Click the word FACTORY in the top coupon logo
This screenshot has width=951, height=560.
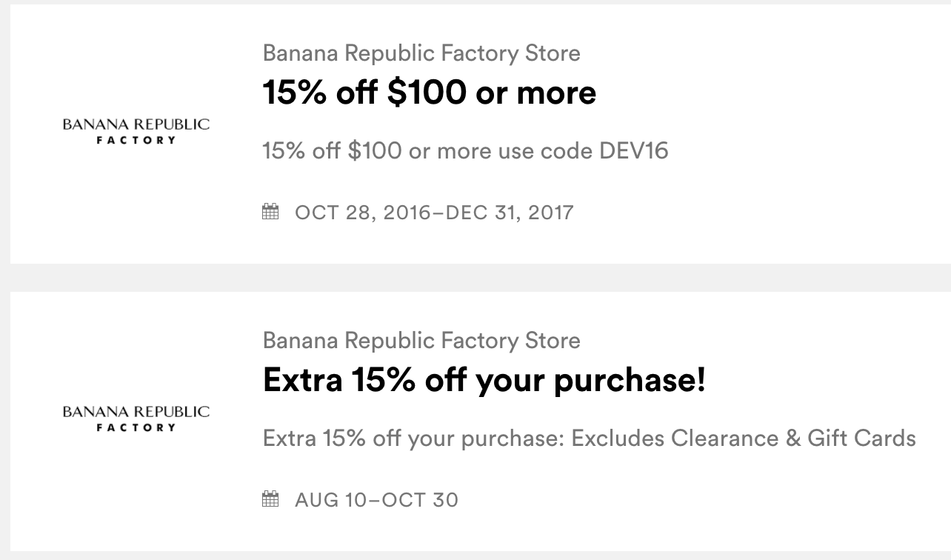click(x=136, y=140)
